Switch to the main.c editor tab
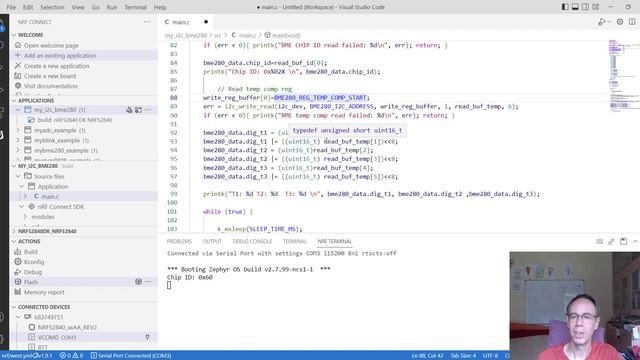The height and width of the screenshot is (360, 640). [180, 22]
